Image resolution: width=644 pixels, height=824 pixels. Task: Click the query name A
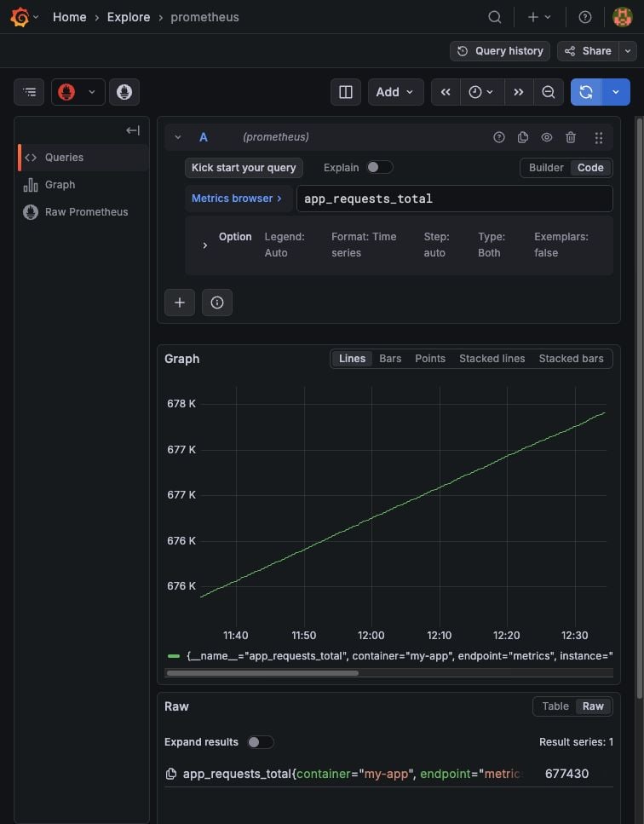tap(204, 137)
